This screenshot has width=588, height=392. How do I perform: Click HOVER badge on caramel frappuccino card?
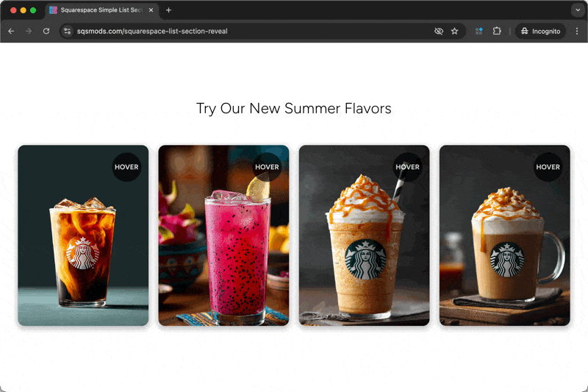(408, 167)
